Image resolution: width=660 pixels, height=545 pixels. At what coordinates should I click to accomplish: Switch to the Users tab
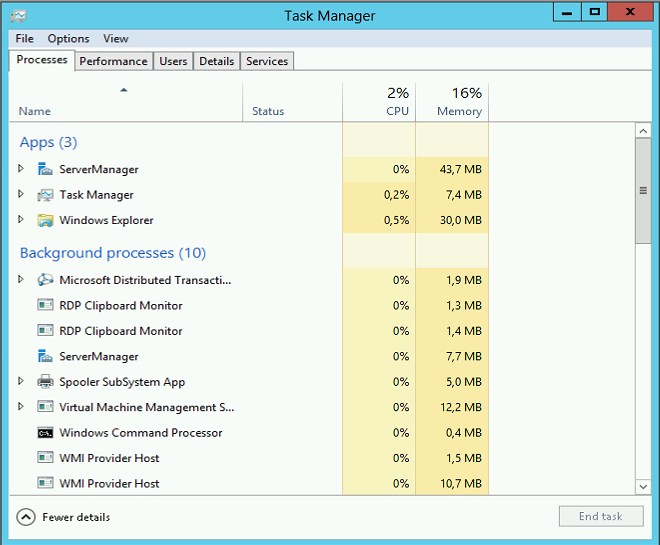pos(173,61)
